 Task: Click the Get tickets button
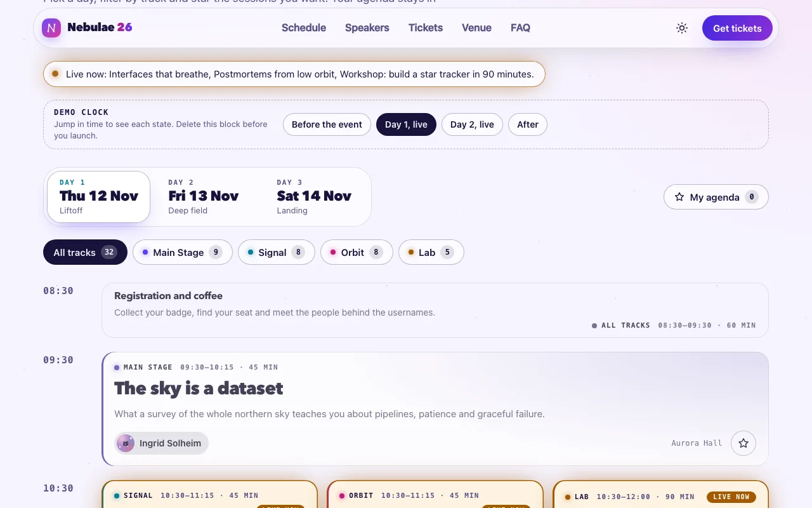pyautogui.click(x=737, y=28)
